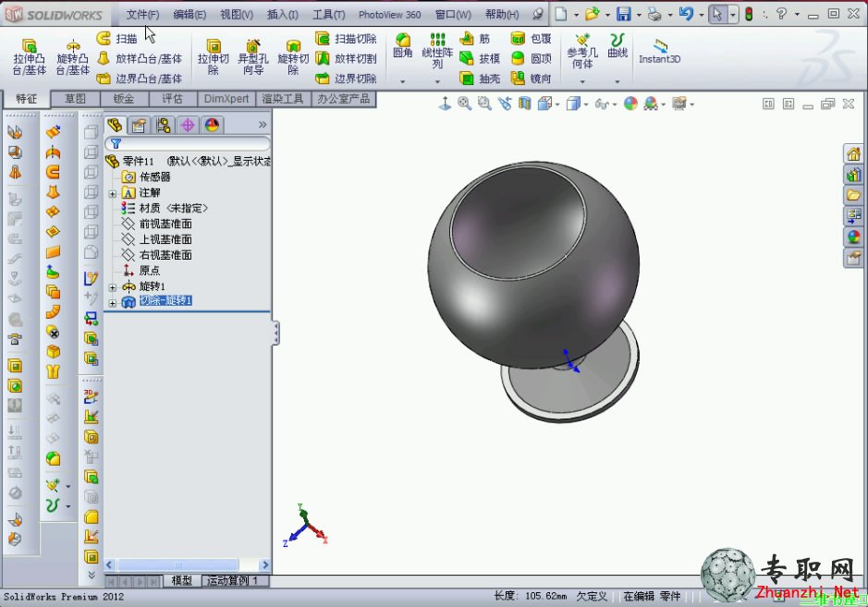Screen dimensions: 868x607
Task: Switch to the 运动算例 1 tab
Action: [x=233, y=580]
